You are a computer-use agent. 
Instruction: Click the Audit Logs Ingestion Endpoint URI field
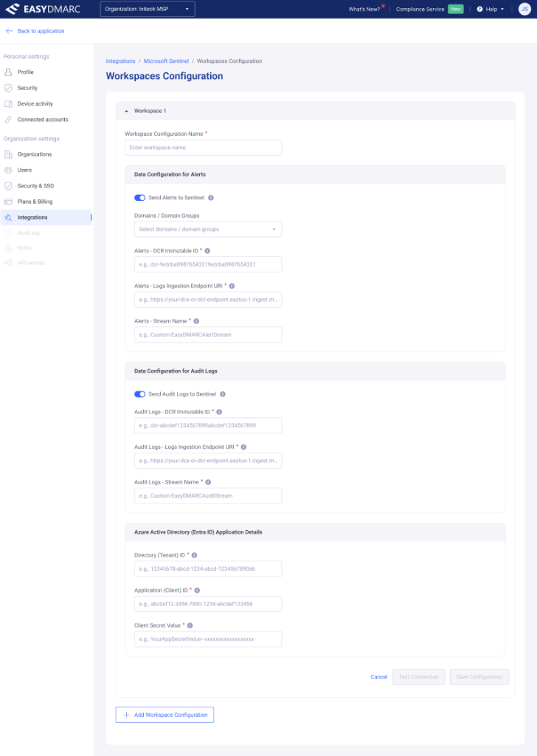point(208,461)
